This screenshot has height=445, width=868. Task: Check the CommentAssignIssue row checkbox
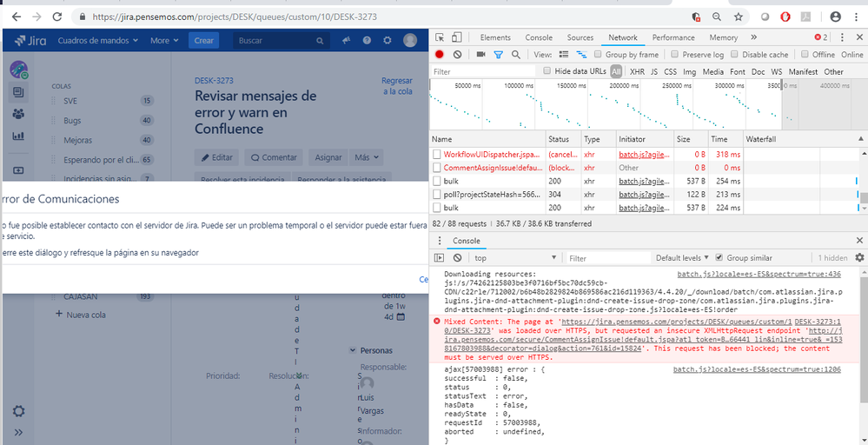[x=437, y=168]
